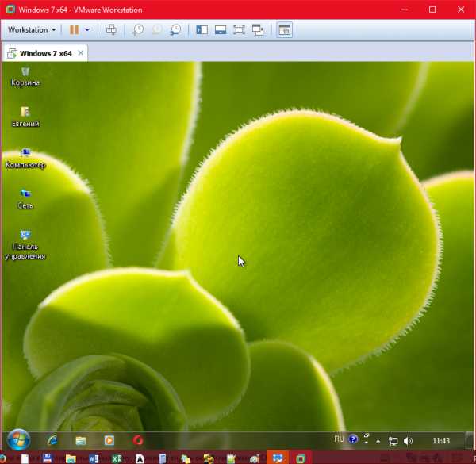Open the letter A app on host taskbar
The image size is (476, 464).
[x=140, y=458]
